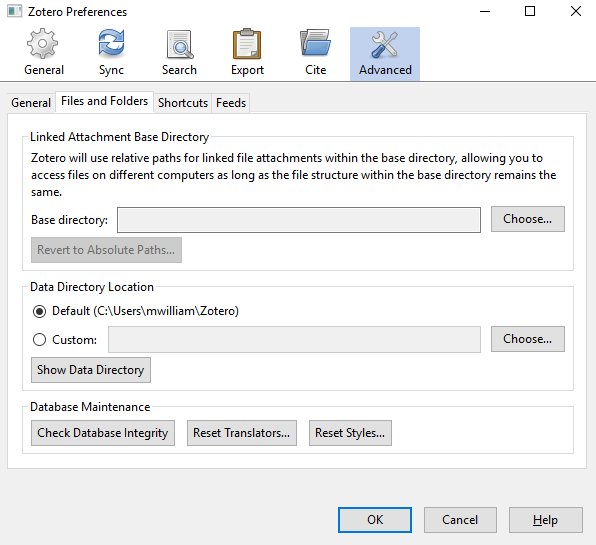Screen dimensions: 596x545
Task: Select the Files and Folders tab
Action: 105,101
